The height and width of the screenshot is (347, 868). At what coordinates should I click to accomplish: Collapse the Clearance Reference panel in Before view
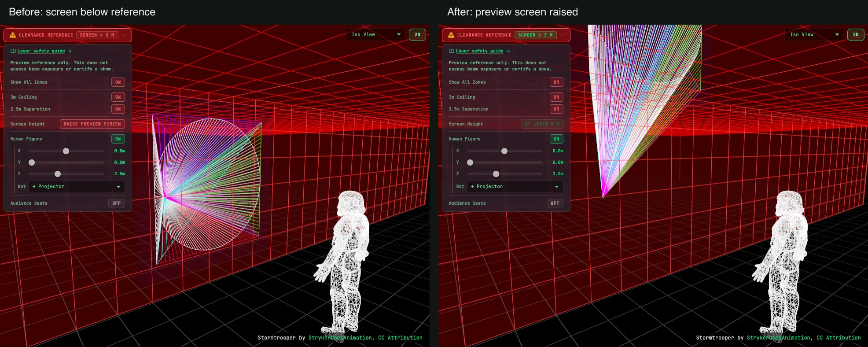coord(124,35)
